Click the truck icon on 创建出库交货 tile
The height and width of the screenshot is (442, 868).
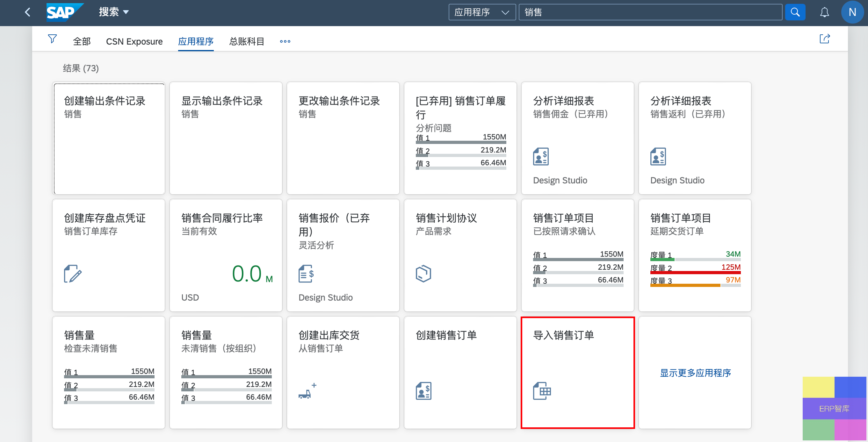pyautogui.click(x=307, y=391)
